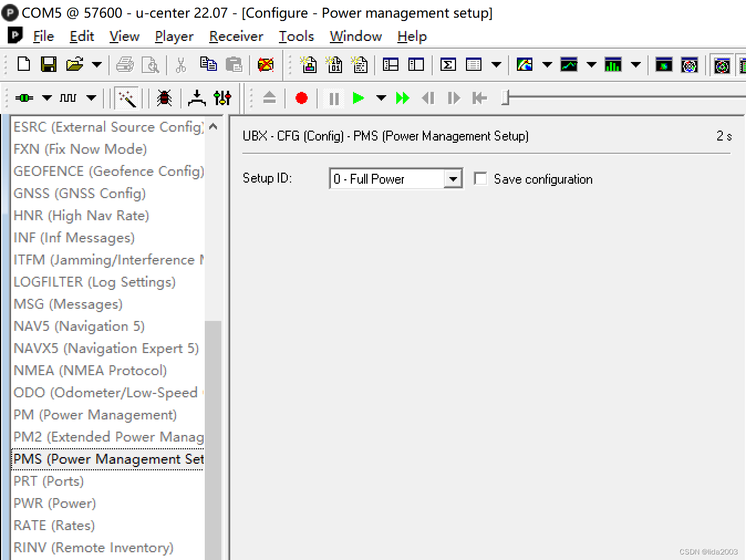This screenshot has height=560, width=746.
Task: Open the Player menu
Action: 174,37
